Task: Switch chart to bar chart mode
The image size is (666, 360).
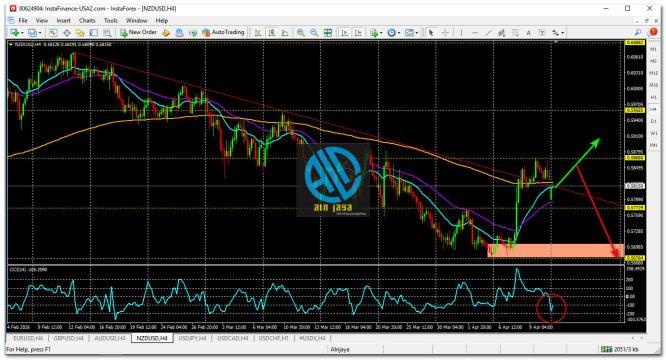Action: click(x=258, y=32)
